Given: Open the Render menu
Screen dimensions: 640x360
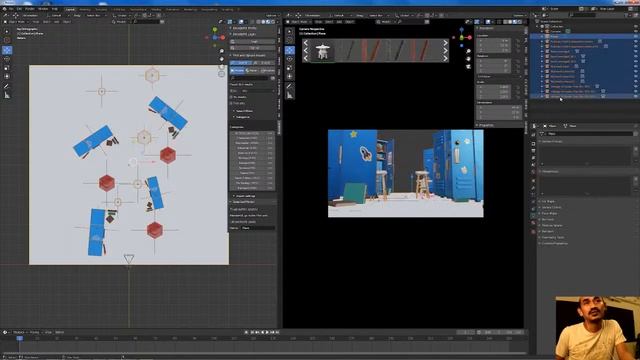Looking at the screenshot, I should (30, 9).
